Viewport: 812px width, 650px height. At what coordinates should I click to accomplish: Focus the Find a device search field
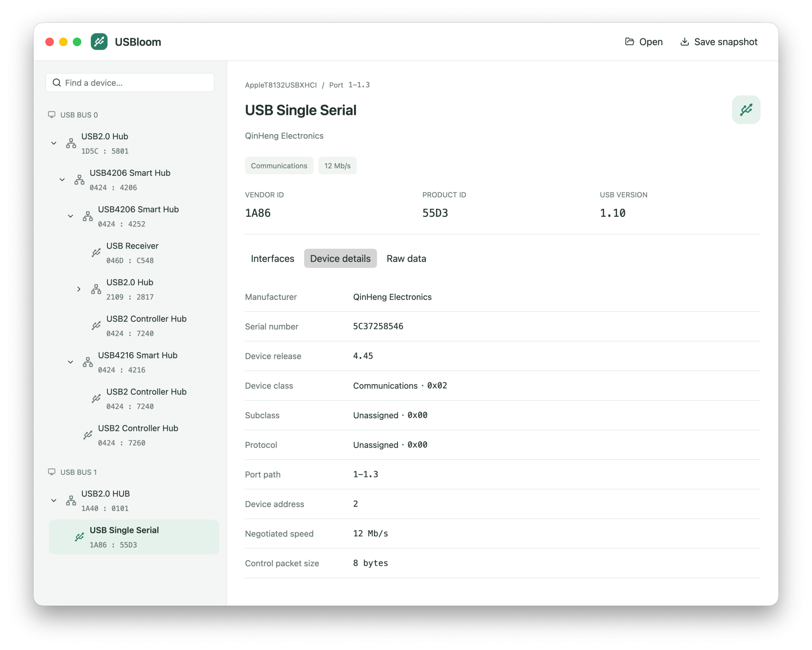130,83
